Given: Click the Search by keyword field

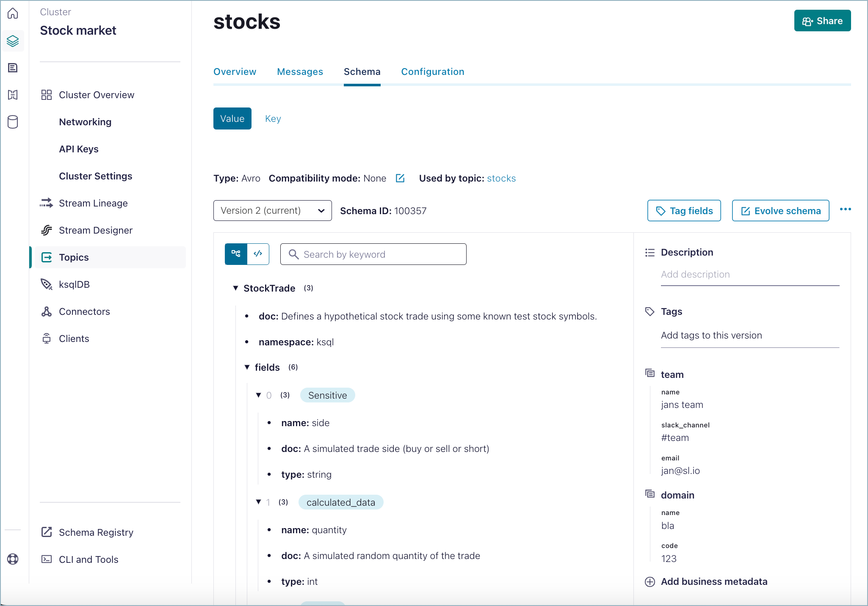Looking at the screenshot, I should [x=373, y=254].
